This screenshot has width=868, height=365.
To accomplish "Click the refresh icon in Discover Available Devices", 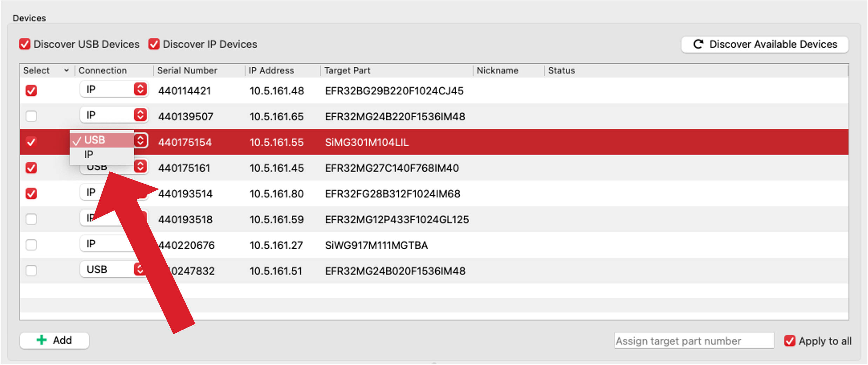I will pyautogui.click(x=698, y=44).
